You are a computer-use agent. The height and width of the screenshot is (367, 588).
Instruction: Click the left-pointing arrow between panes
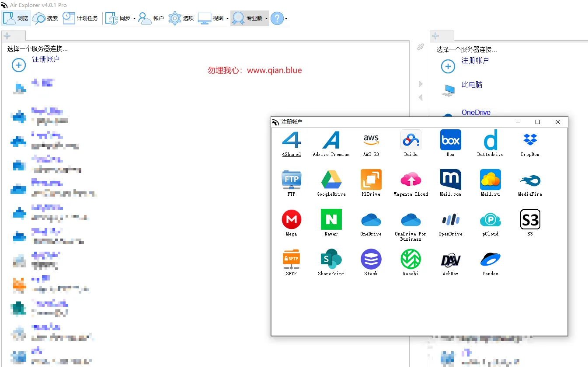[421, 97]
